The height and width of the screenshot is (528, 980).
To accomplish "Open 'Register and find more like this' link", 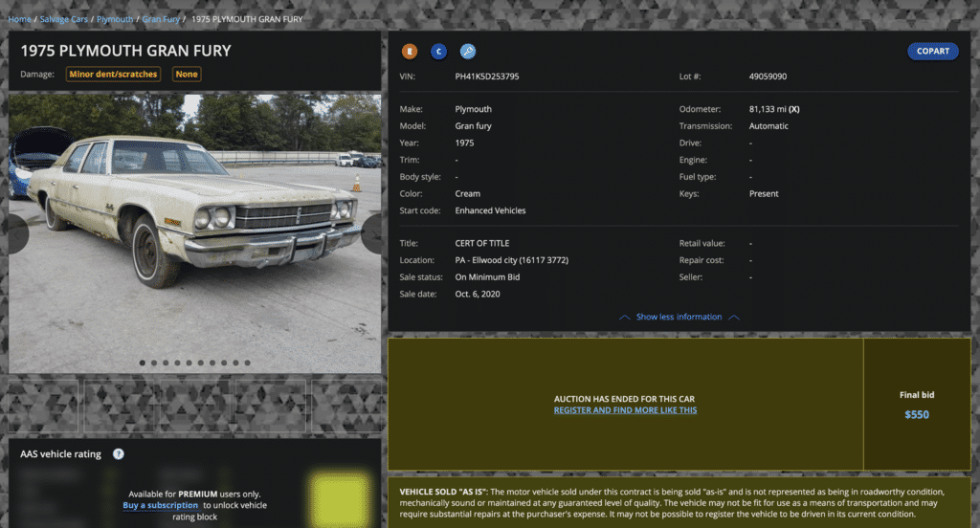I will [x=625, y=410].
